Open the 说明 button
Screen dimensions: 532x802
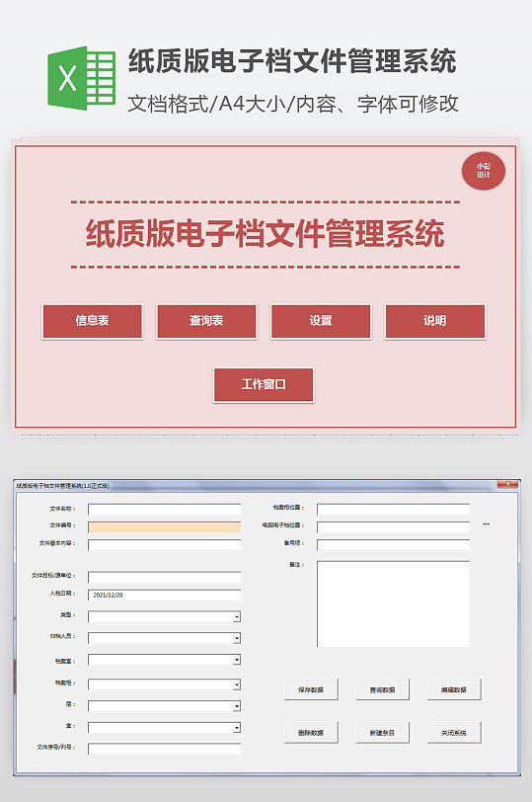(x=435, y=321)
